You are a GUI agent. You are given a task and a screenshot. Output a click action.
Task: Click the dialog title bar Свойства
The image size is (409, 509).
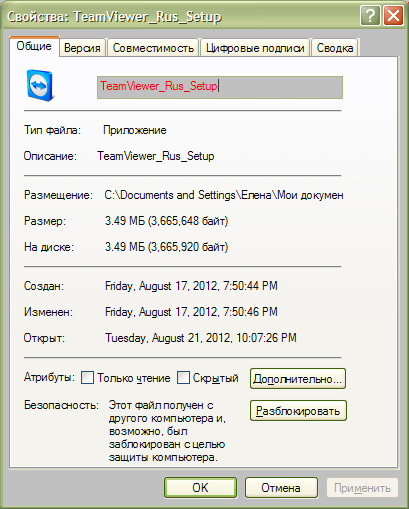114,17
